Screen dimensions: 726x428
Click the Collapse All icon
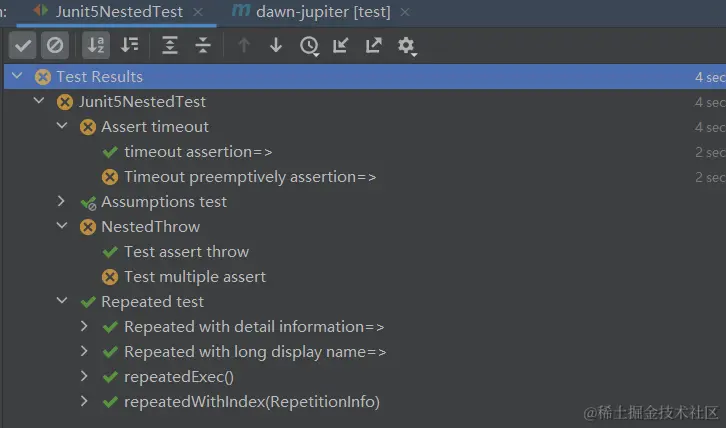pyautogui.click(x=203, y=45)
